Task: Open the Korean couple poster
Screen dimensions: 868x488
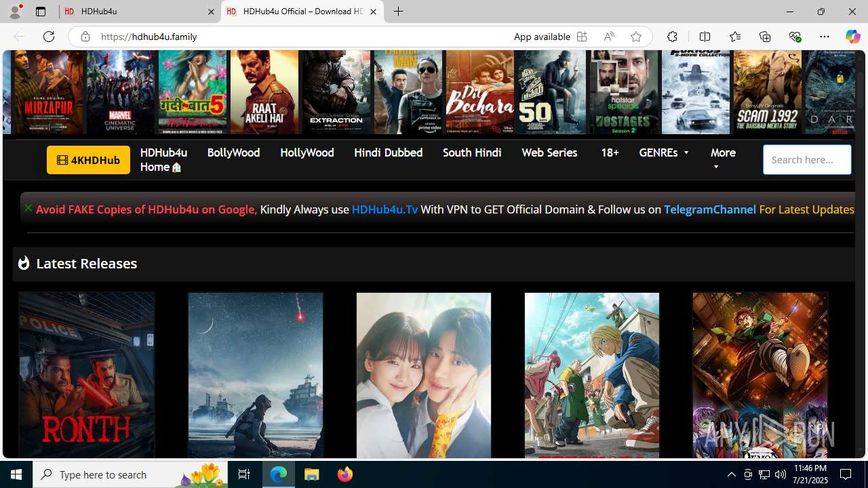Action: tap(424, 375)
